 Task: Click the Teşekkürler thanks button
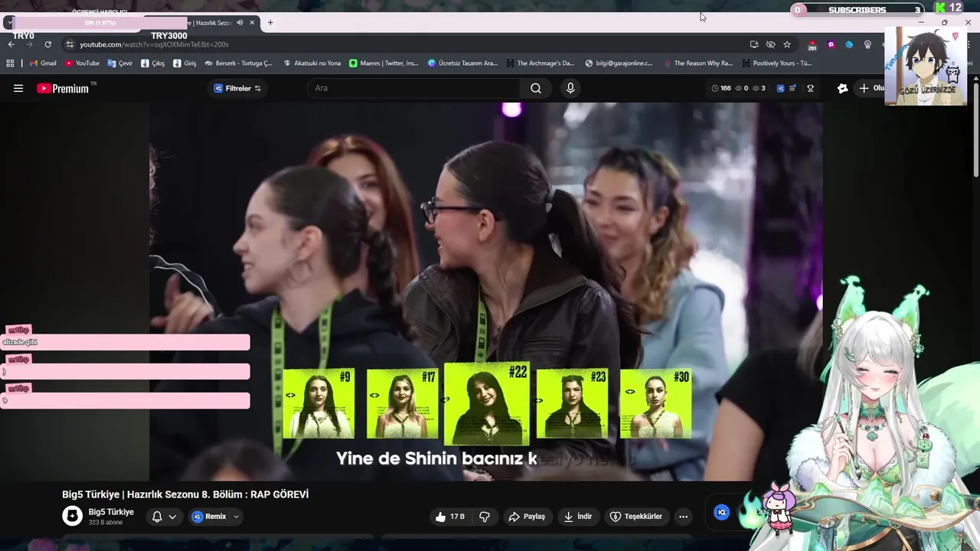[635, 517]
